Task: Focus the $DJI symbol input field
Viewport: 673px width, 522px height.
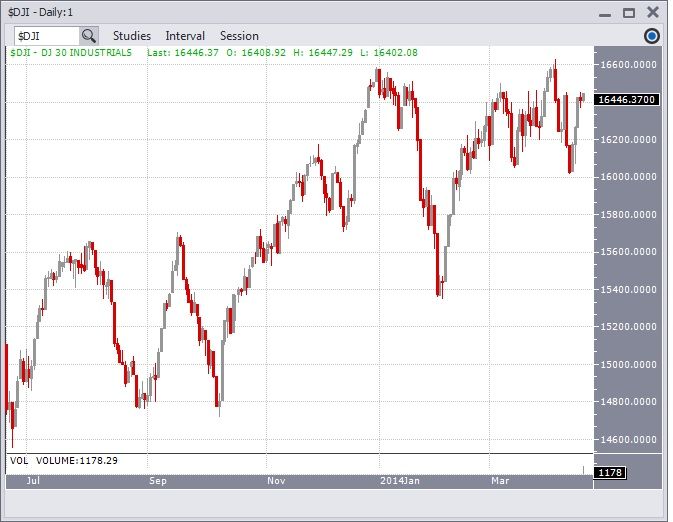Action: coord(47,36)
